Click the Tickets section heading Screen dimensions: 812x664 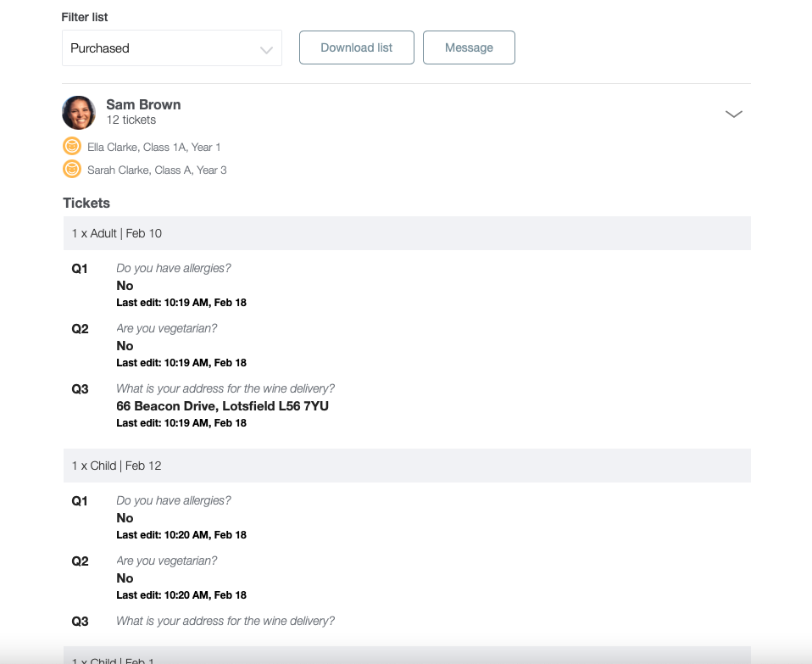click(x=86, y=203)
